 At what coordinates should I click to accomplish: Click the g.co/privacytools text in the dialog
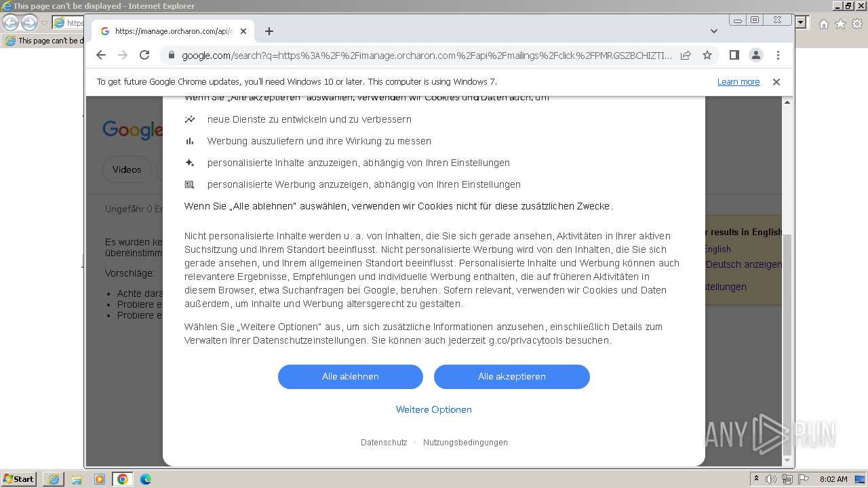[x=526, y=340]
